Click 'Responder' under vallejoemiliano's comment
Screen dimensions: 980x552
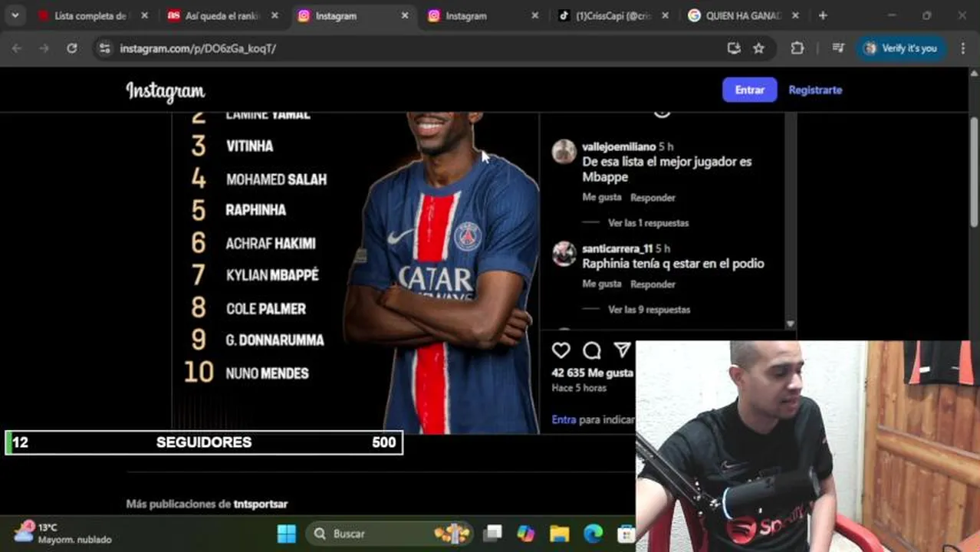(x=653, y=198)
